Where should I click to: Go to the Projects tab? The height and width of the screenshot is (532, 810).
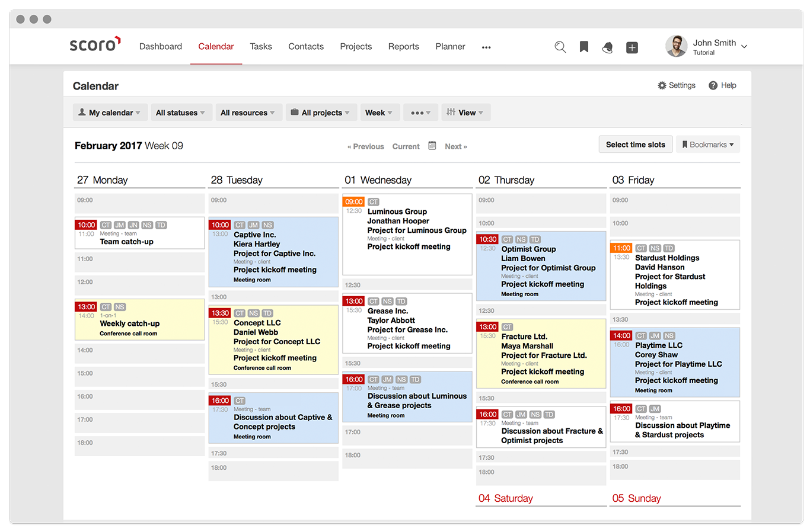point(356,46)
